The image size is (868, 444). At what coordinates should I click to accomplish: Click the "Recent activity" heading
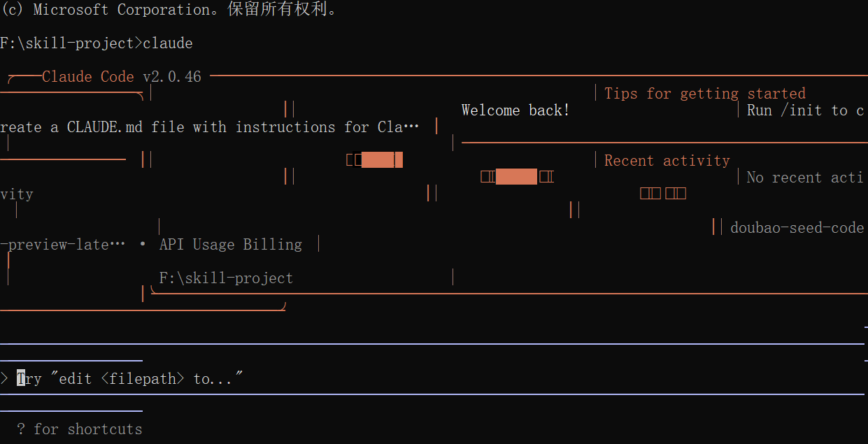coord(667,161)
